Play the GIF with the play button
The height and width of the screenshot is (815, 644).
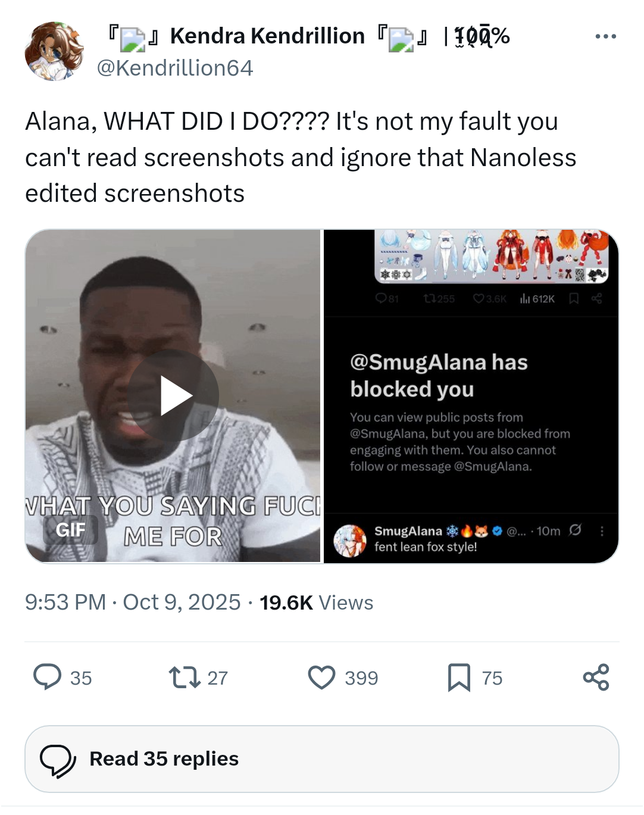point(173,395)
